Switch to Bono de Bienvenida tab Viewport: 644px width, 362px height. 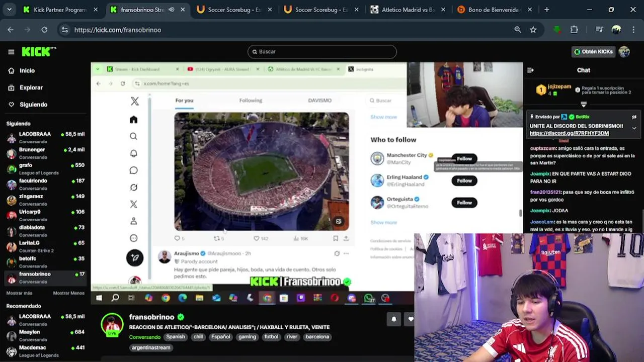coord(494,10)
